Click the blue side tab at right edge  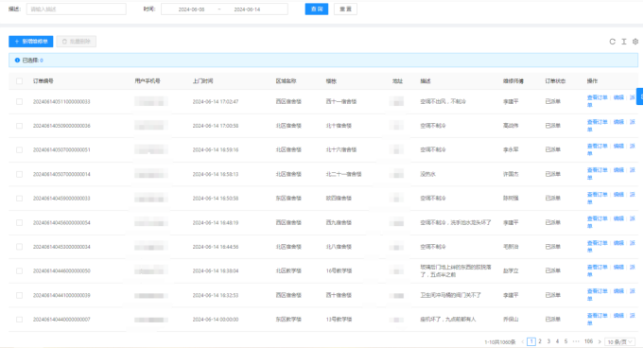[640, 96]
